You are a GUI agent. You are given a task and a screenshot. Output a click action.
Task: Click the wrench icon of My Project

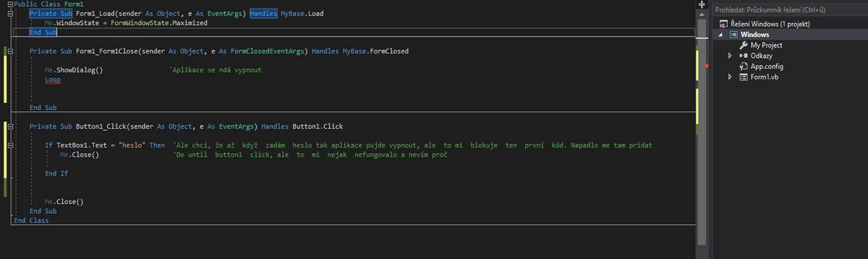click(743, 45)
